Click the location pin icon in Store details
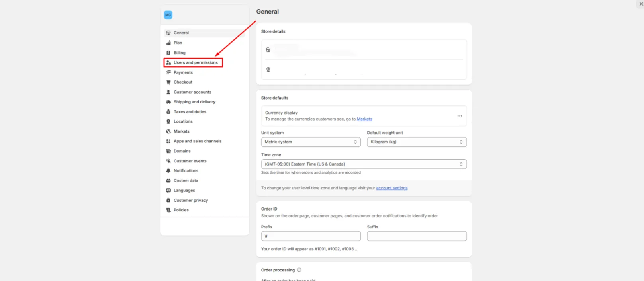The width and height of the screenshot is (644, 281). [x=268, y=70]
